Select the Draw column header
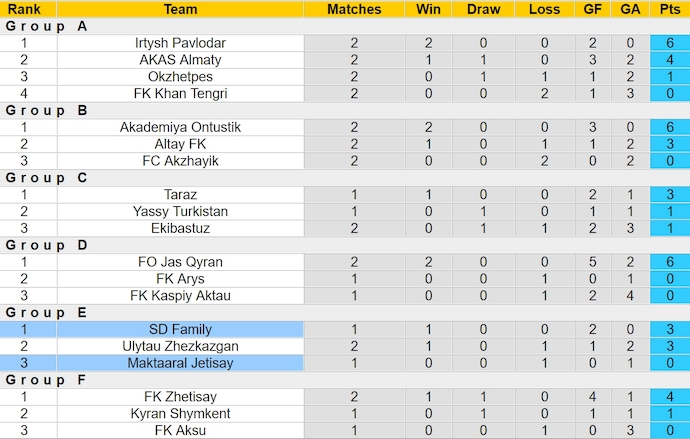Screen dimensions: 690x439 [x=483, y=9]
